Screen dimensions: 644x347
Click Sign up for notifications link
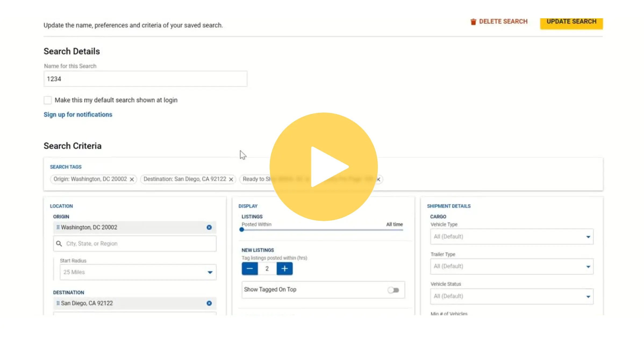coord(78,114)
